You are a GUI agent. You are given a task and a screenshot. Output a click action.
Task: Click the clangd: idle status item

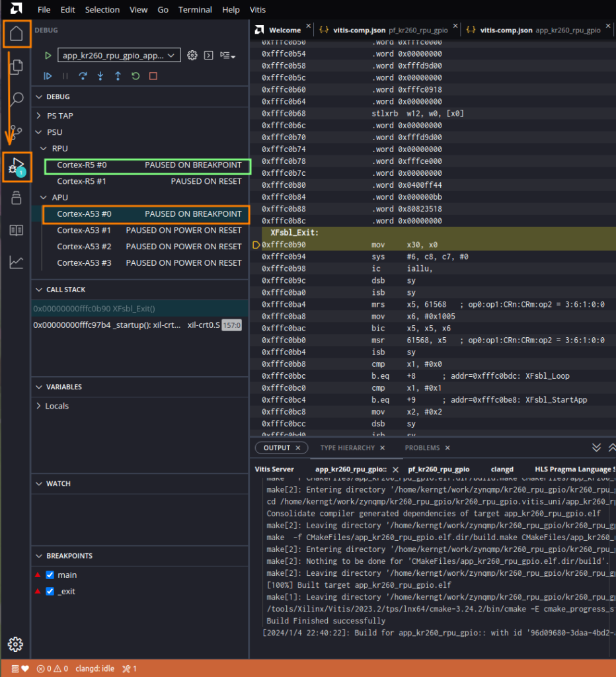click(95, 668)
